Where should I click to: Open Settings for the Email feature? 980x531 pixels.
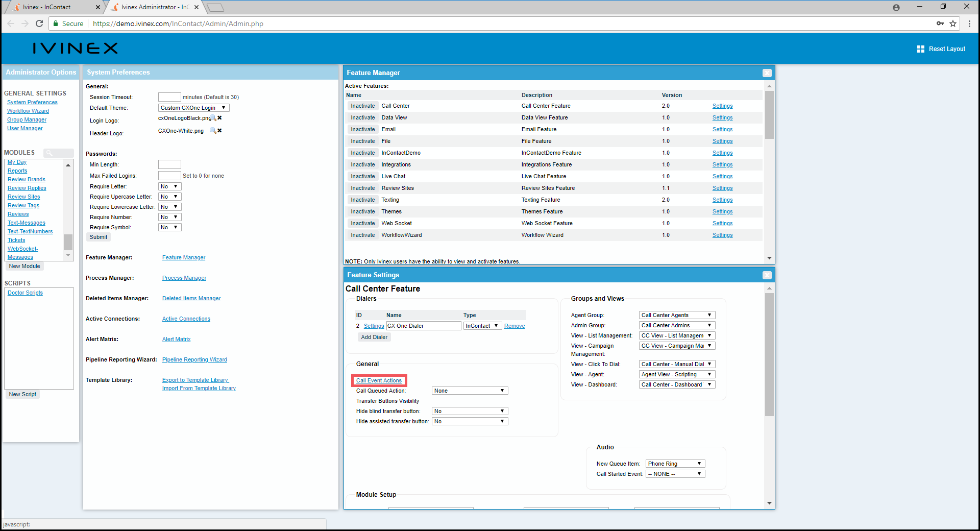[722, 129]
